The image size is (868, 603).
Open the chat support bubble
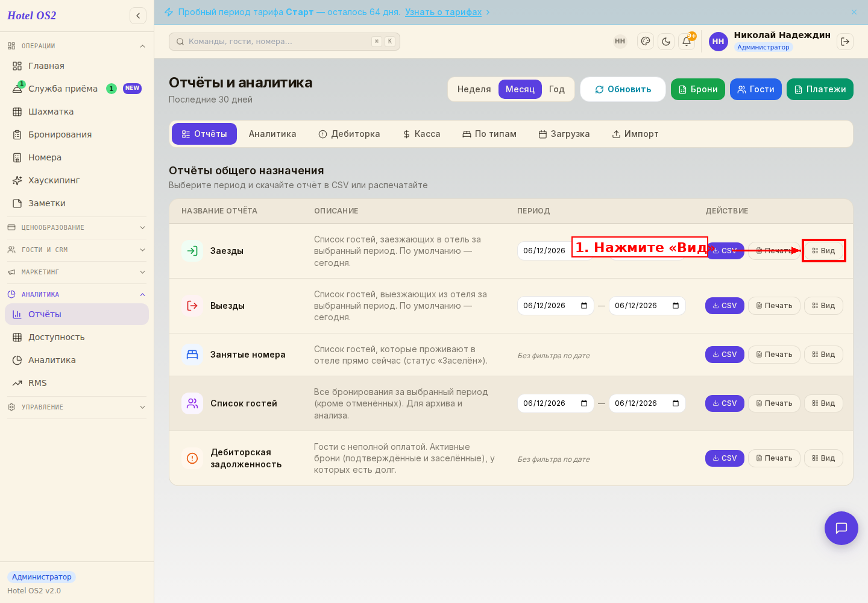841,528
